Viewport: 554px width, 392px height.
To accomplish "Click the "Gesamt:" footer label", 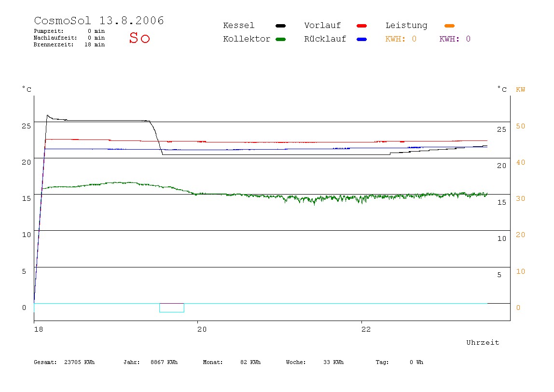I will (x=45, y=362).
